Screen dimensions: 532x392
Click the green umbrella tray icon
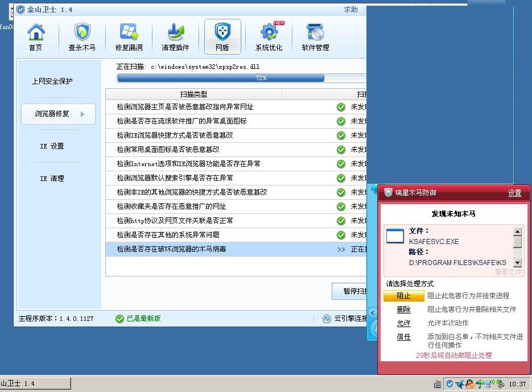[480, 384]
